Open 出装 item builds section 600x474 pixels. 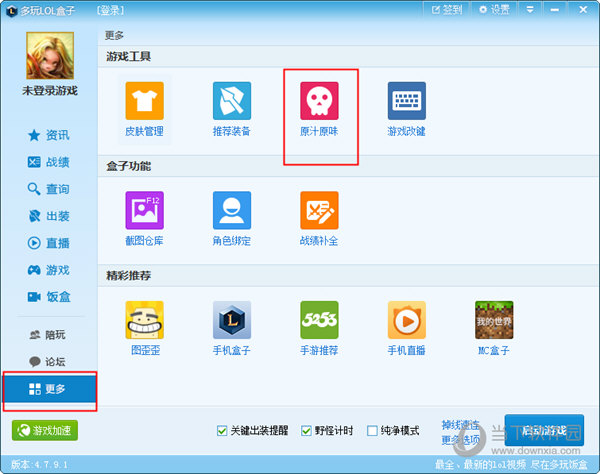[x=49, y=216]
